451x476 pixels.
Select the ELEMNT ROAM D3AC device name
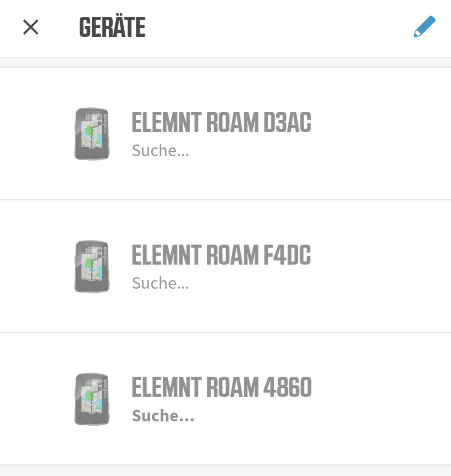pos(222,122)
